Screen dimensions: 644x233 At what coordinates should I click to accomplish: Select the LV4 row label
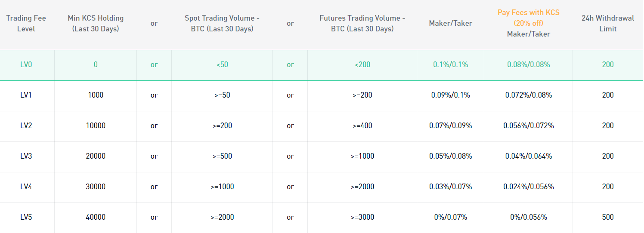26,187
